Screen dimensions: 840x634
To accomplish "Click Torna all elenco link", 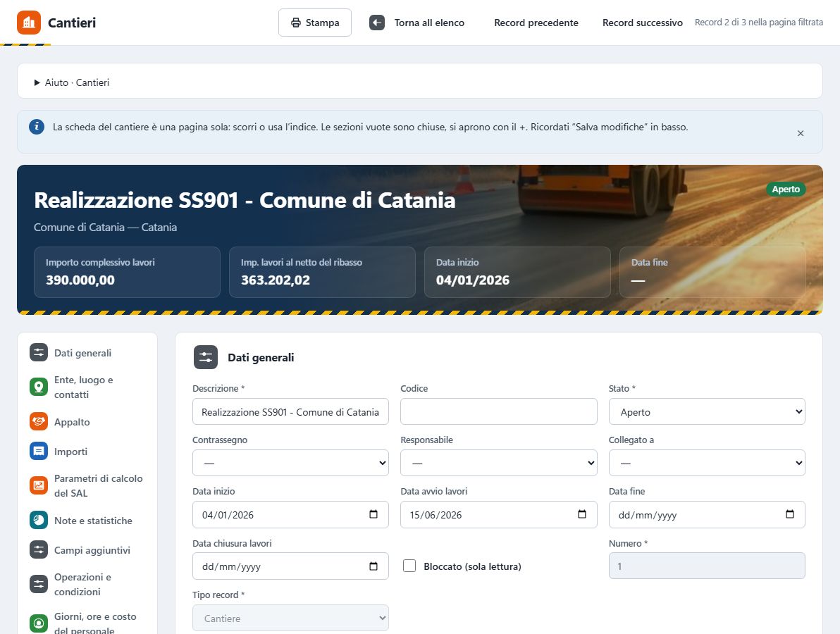I will pos(429,23).
